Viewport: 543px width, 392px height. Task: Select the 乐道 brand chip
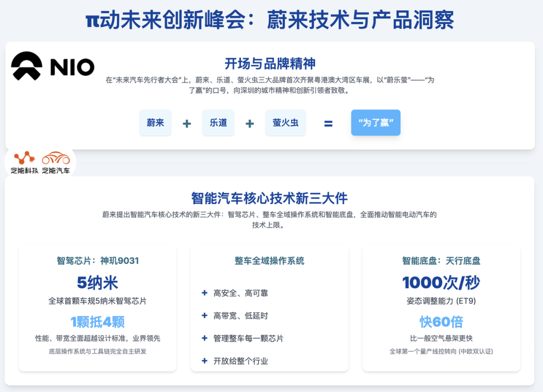218,123
